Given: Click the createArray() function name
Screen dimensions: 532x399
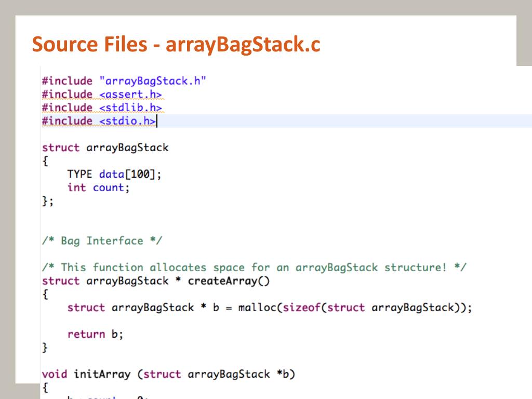Looking at the screenshot, I should click(229, 281).
